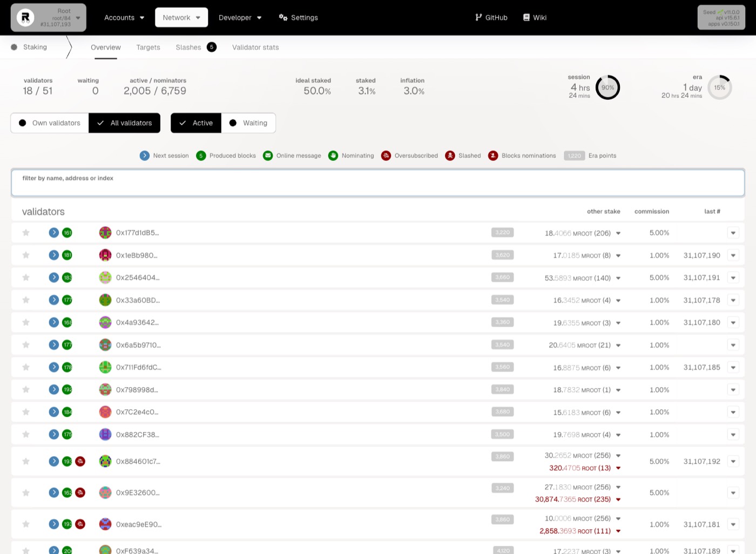This screenshot has height=554, width=756.
Task: Click oversubscribed icon on 0x884601c7 row
Action: click(x=80, y=462)
